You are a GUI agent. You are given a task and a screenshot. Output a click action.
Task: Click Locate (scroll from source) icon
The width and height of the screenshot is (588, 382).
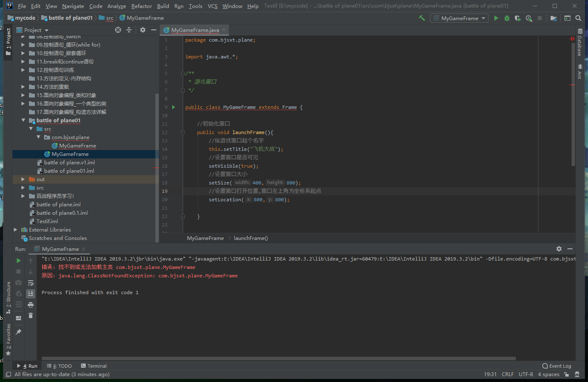coord(118,30)
